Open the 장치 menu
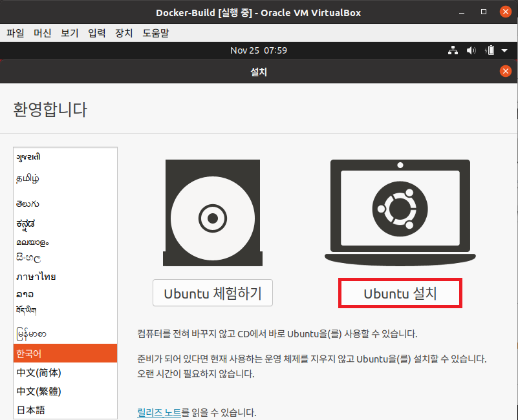Screen dimensions: 518x420 (x=124, y=33)
